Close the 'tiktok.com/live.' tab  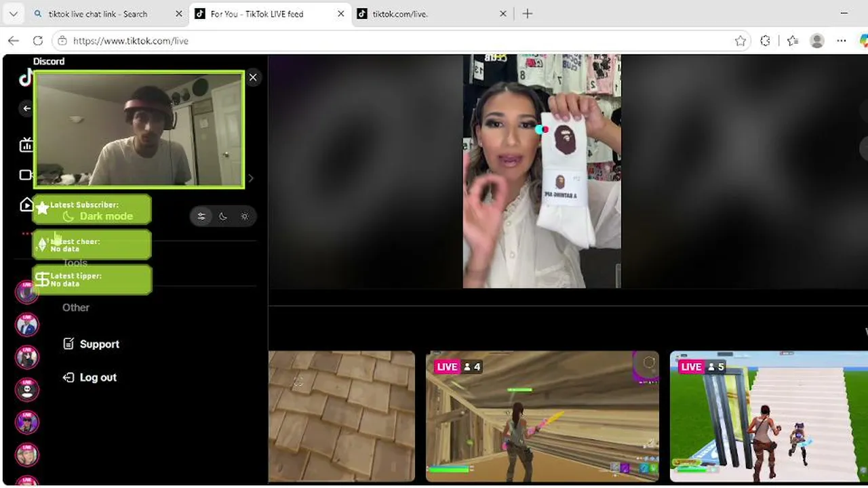click(x=503, y=14)
